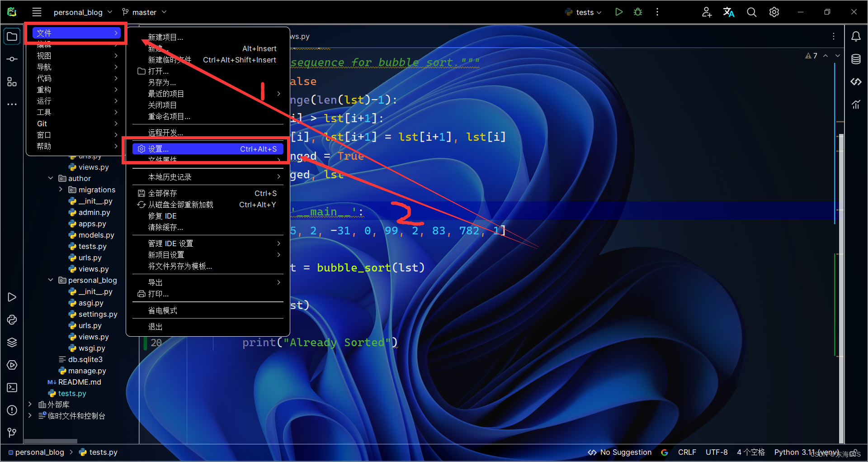This screenshot has height=462, width=868.
Task: Open the Terminal tool window icon
Action: [12, 388]
